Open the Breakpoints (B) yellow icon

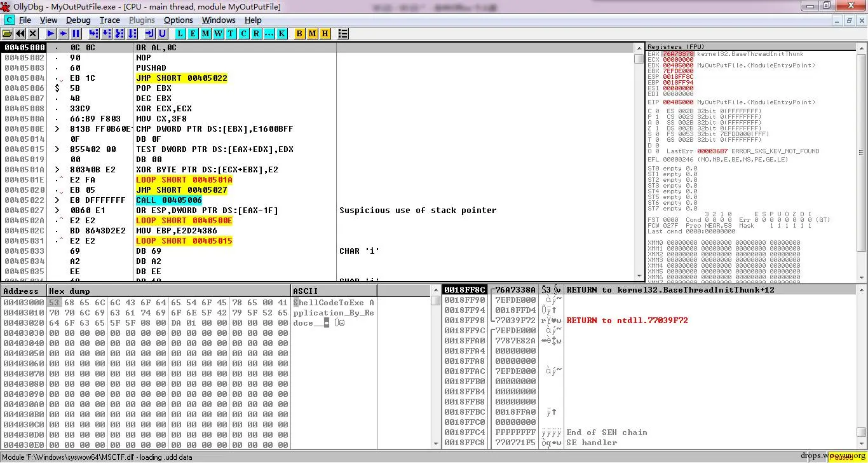tap(300, 34)
